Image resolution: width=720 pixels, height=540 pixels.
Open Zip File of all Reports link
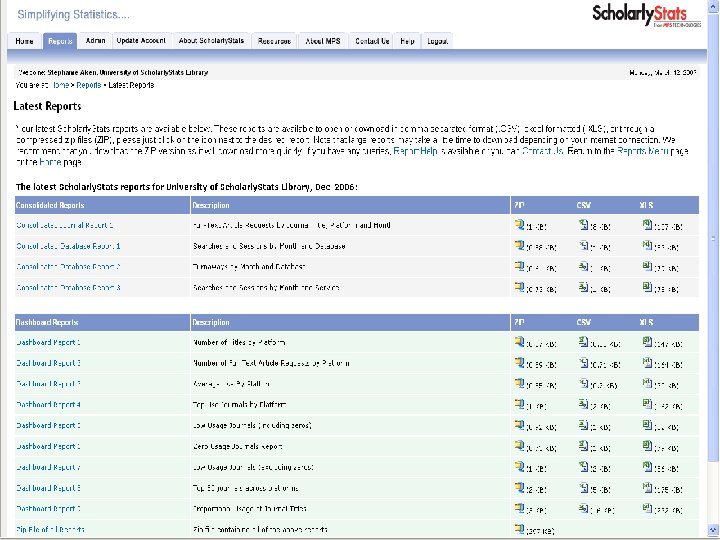[50, 529]
